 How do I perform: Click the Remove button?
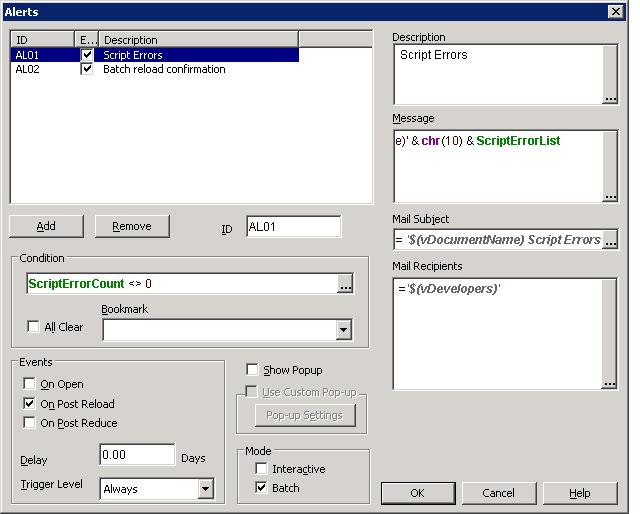click(x=132, y=226)
